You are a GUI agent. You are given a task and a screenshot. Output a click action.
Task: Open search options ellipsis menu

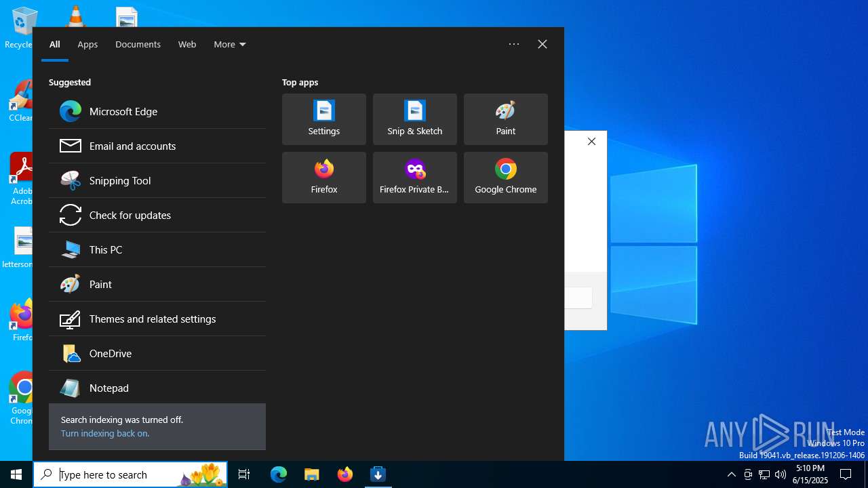(x=514, y=44)
